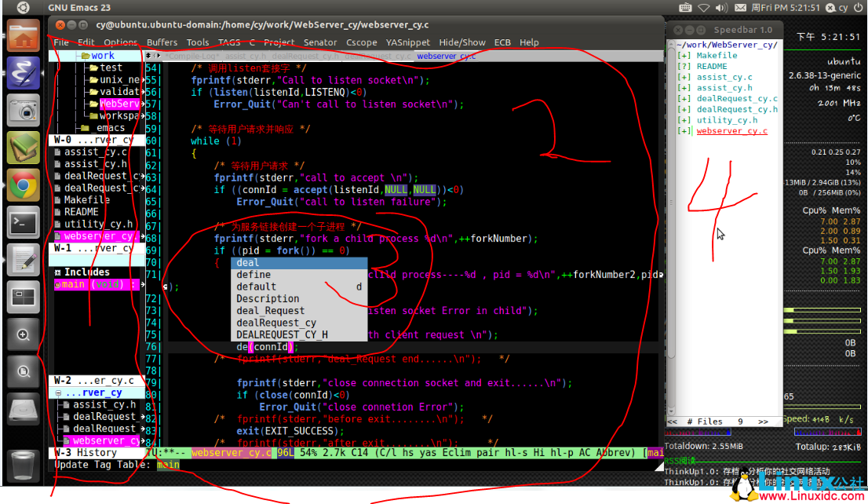Open the test folder in directory tree
This screenshot has width=868, height=504.
pos(111,68)
